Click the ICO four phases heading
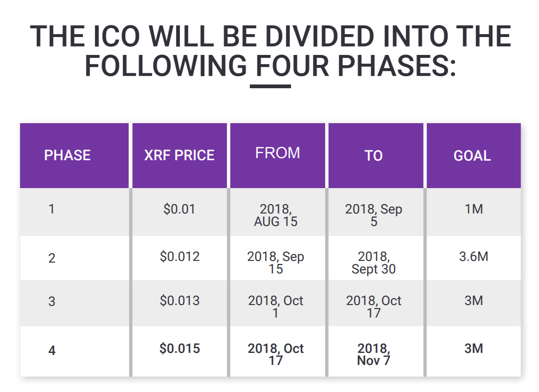 coord(270,51)
